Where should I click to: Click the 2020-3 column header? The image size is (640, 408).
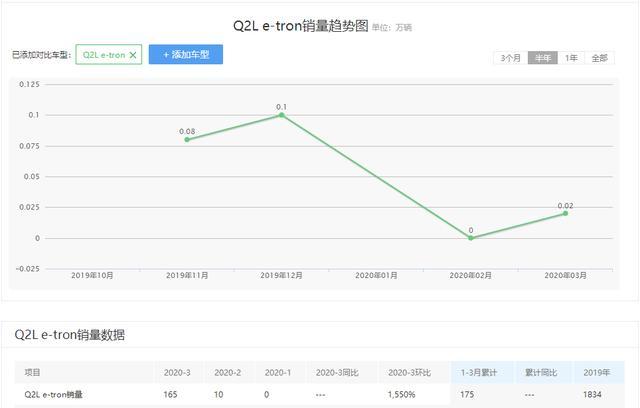177,373
